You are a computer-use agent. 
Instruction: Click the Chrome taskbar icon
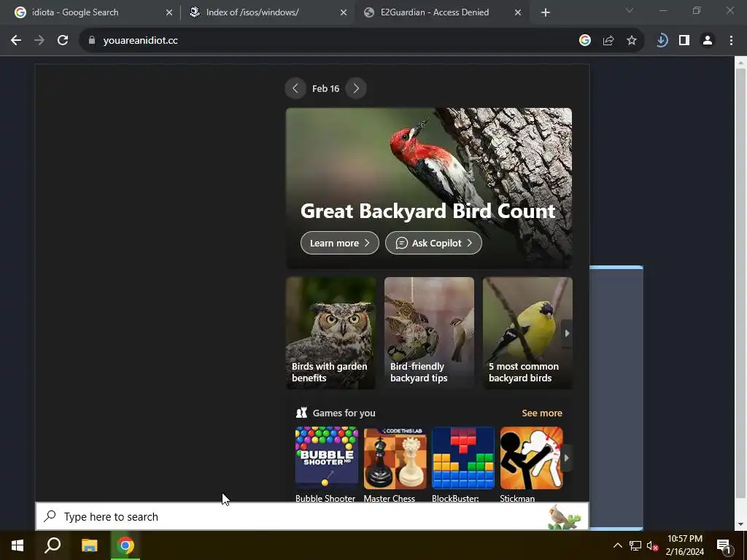(x=125, y=545)
